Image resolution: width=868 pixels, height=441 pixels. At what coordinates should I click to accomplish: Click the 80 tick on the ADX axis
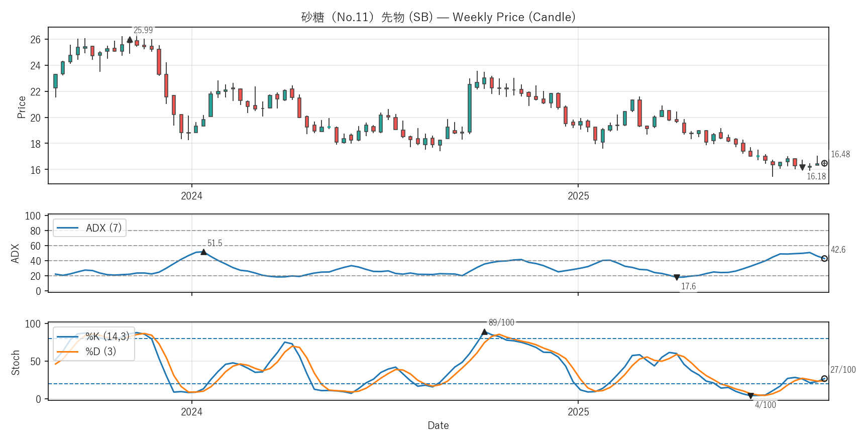click(x=35, y=231)
